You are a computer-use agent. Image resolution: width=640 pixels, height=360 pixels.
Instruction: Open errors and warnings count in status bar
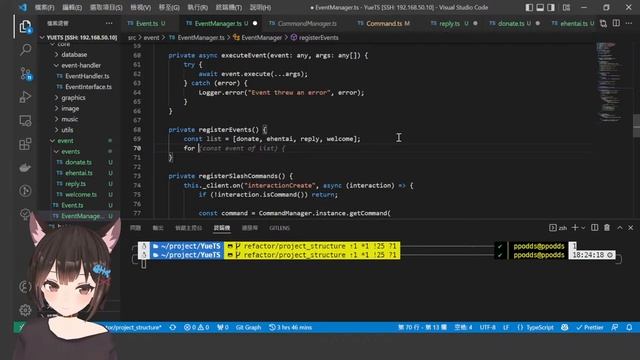coord(196,327)
